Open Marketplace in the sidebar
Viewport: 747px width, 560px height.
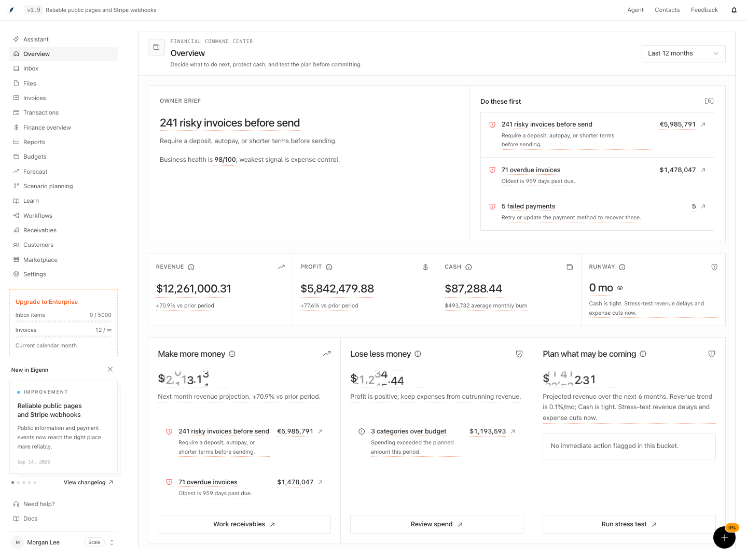tap(63, 260)
